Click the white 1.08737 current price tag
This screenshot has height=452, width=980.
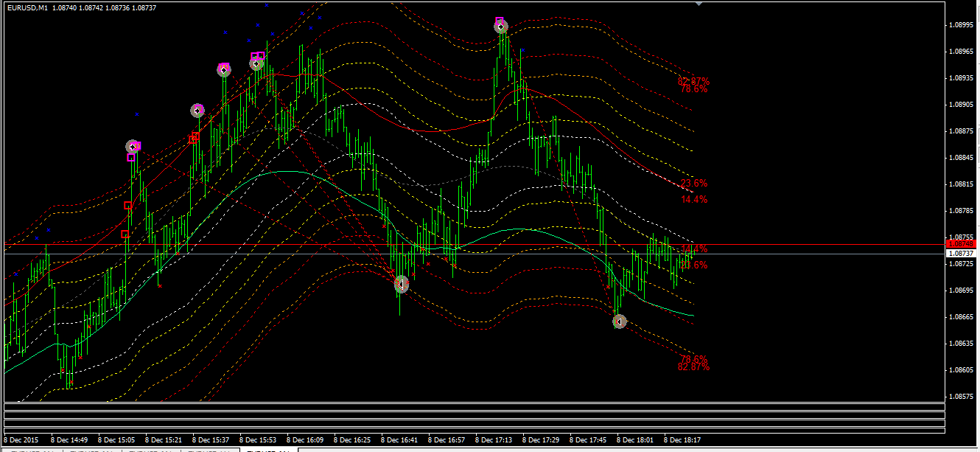click(x=960, y=254)
